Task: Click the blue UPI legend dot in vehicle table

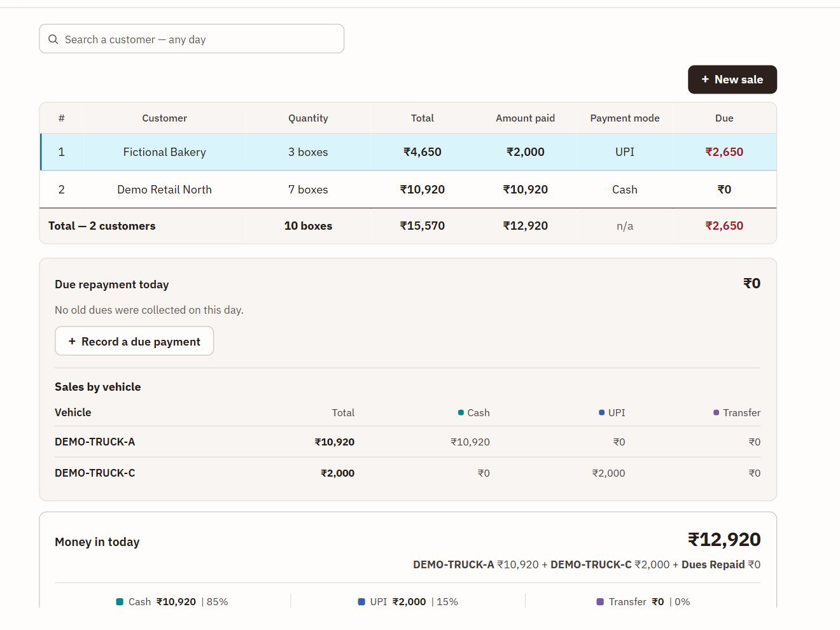Action: (x=602, y=413)
